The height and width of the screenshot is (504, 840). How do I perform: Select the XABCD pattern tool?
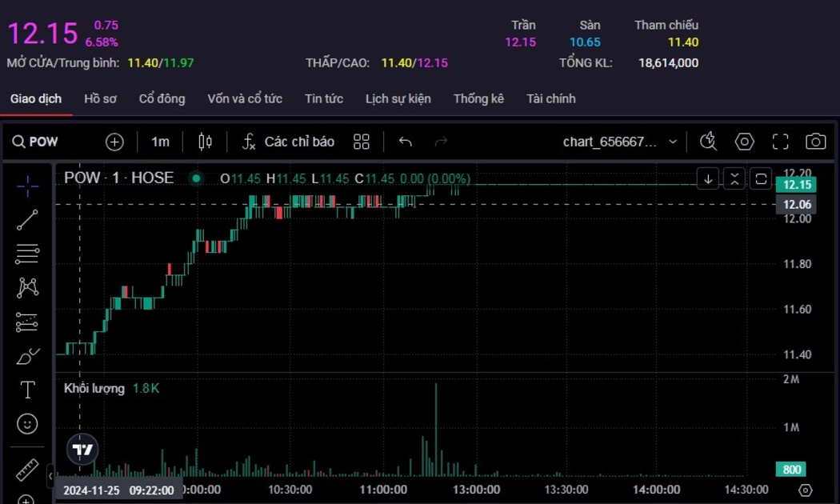27,287
